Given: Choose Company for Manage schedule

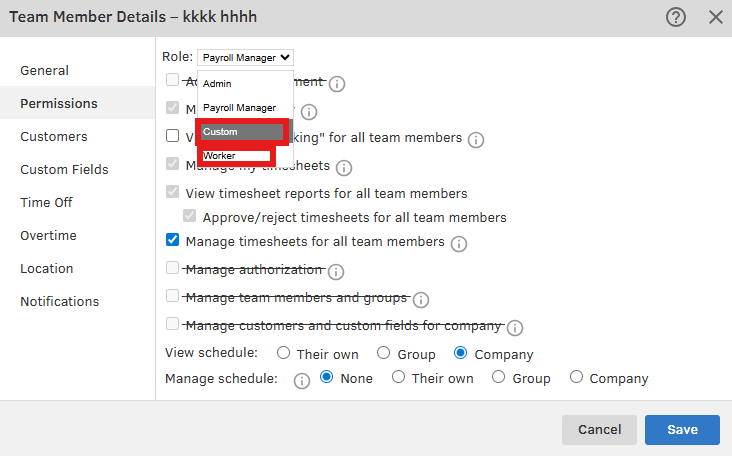Looking at the screenshot, I should pyautogui.click(x=576, y=378).
